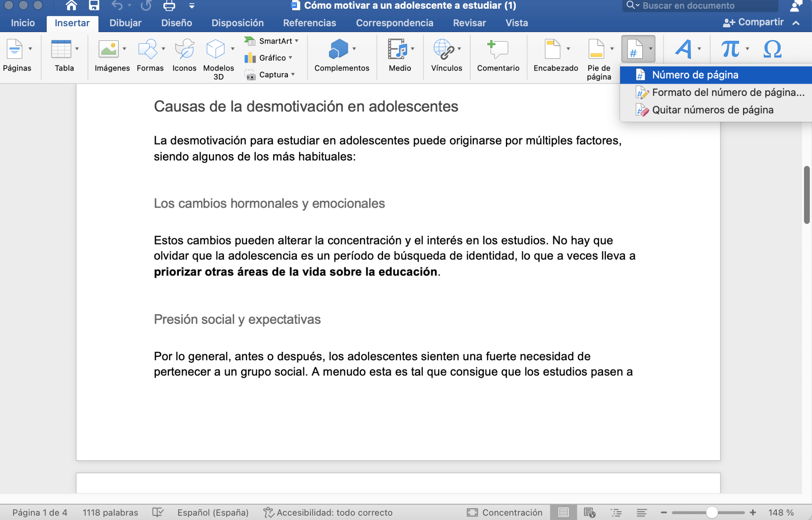The image size is (812, 520).
Task: Toggle Concentración focus mode
Action: pos(505,512)
